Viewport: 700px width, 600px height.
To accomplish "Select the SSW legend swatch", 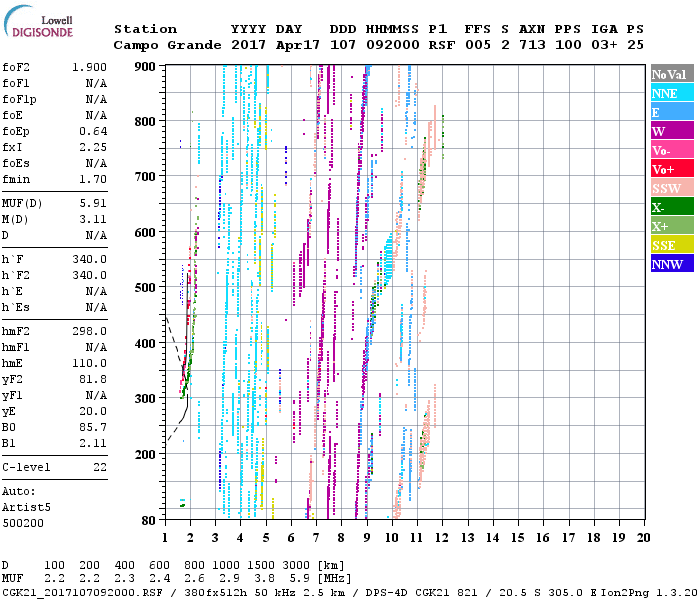I will [672, 188].
